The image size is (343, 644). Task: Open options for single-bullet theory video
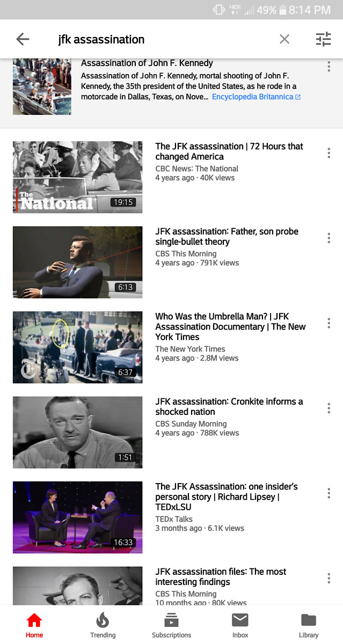coord(329,238)
